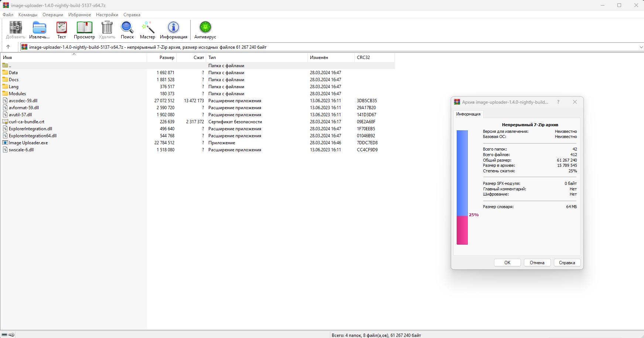Click the Информация toolbar icon

tap(173, 28)
